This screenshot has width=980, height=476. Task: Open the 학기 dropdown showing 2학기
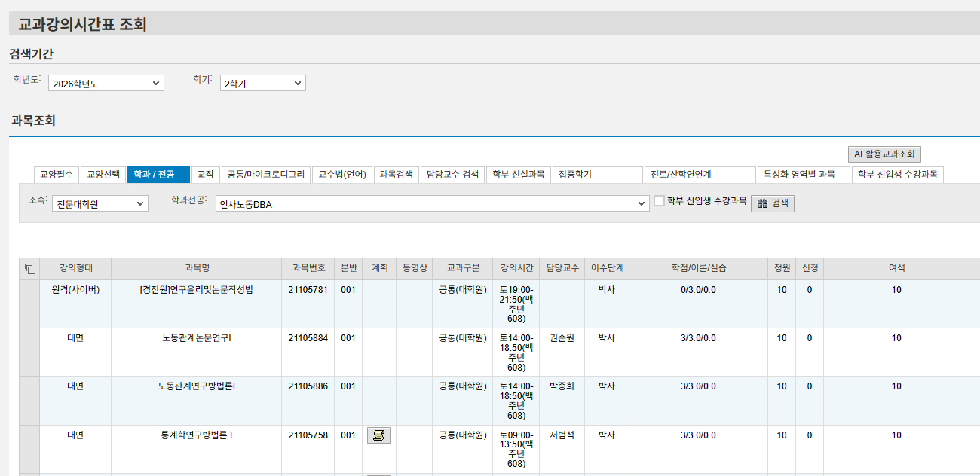[262, 83]
